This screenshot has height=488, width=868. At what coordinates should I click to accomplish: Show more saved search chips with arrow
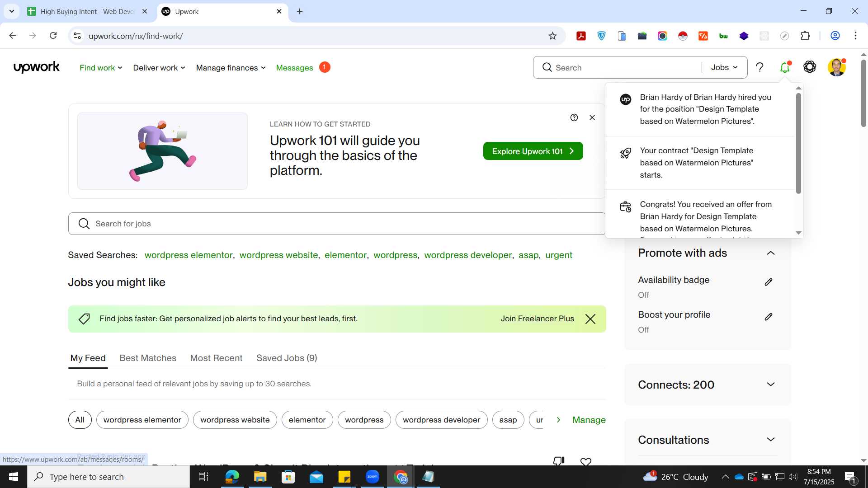coord(558,420)
